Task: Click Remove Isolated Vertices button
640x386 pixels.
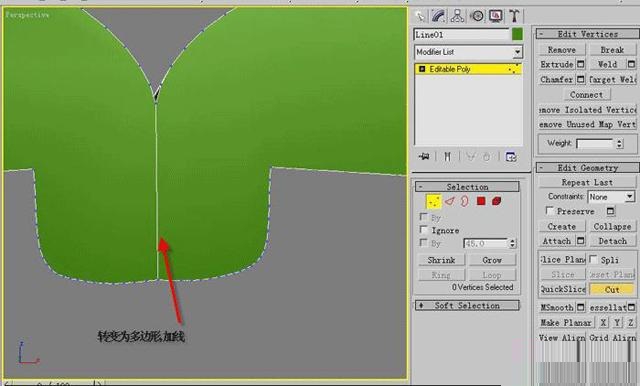Action: tap(587, 110)
